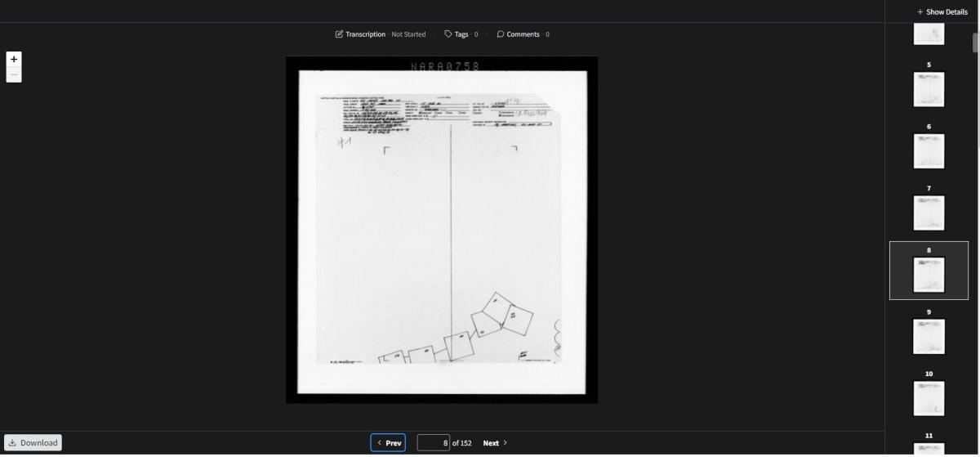The width and height of the screenshot is (980, 457).
Task: Download the current document image
Action: [x=33, y=443]
